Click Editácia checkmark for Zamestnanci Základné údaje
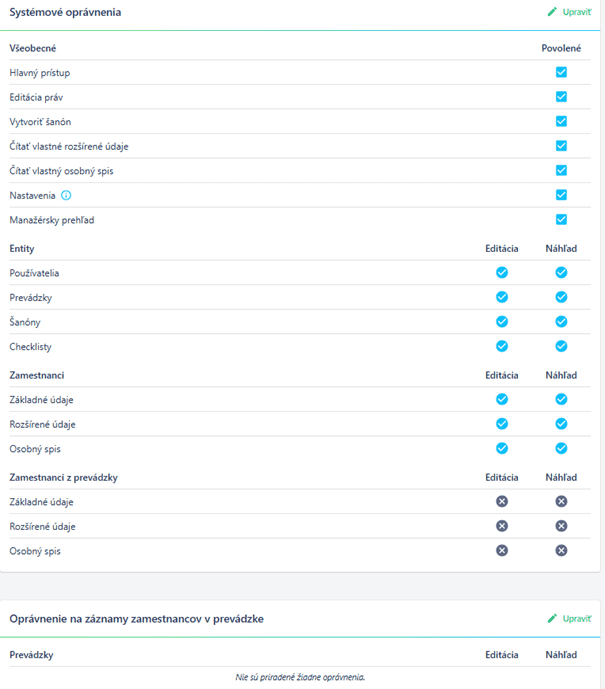 tap(502, 399)
